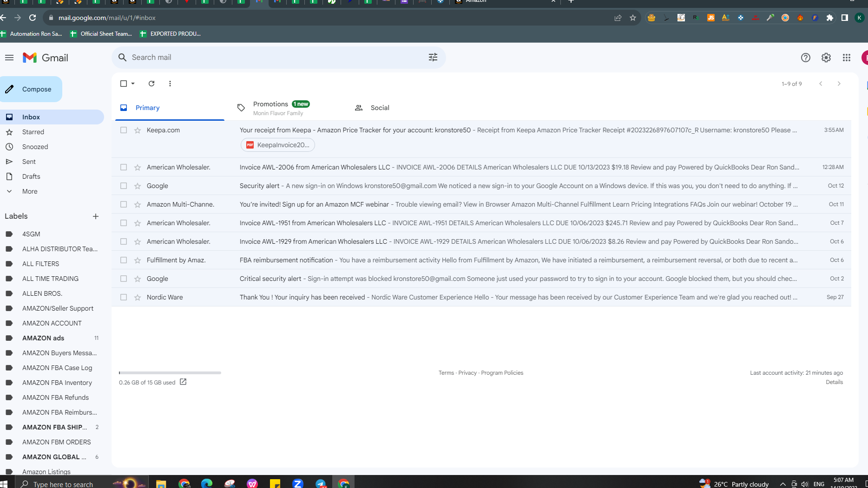Click the storage usage progress bar
Screen dimensions: 868x488
pyautogui.click(x=170, y=372)
